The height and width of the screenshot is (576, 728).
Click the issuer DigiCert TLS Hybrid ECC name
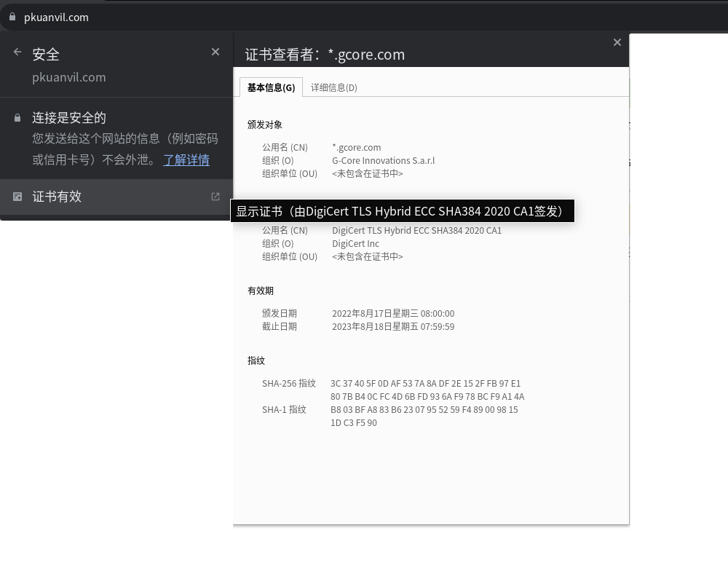416,230
